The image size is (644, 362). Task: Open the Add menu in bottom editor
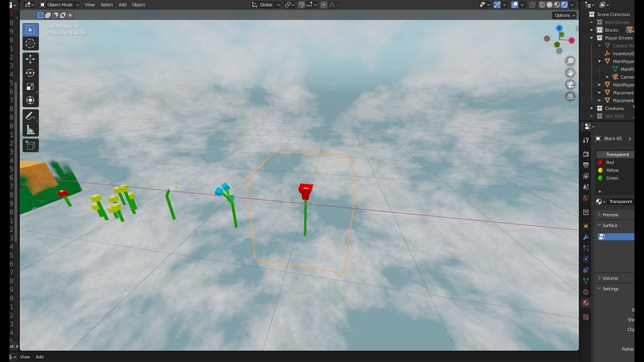(x=39, y=357)
